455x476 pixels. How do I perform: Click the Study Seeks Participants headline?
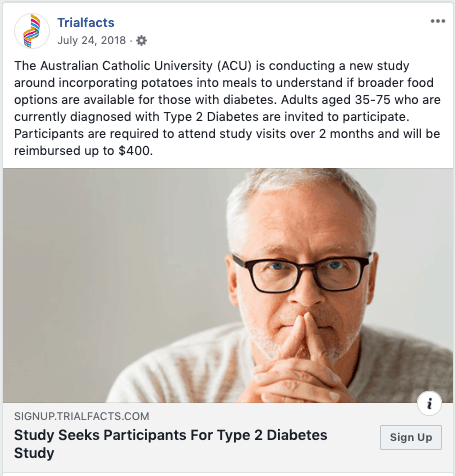coord(170,444)
